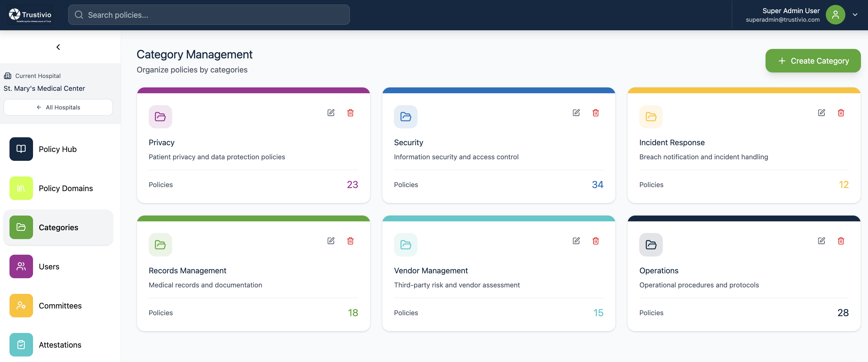Click the Privacy folder icon
The height and width of the screenshot is (362, 868).
click(160, 117)
